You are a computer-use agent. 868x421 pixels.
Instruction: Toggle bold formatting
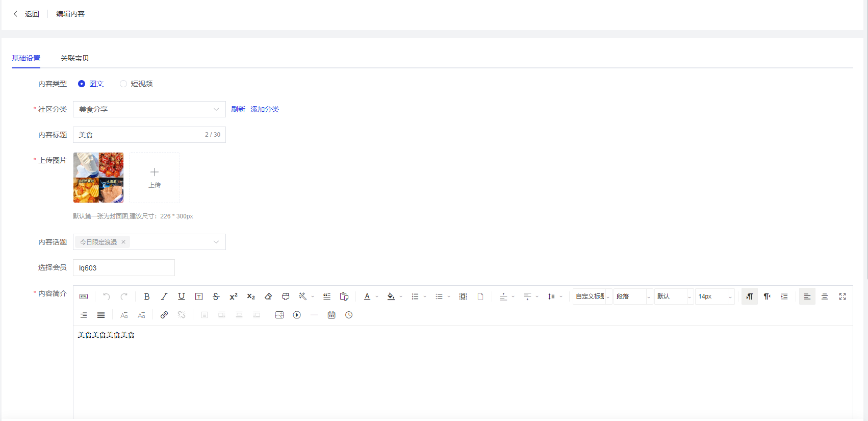(x=147, y=296)
